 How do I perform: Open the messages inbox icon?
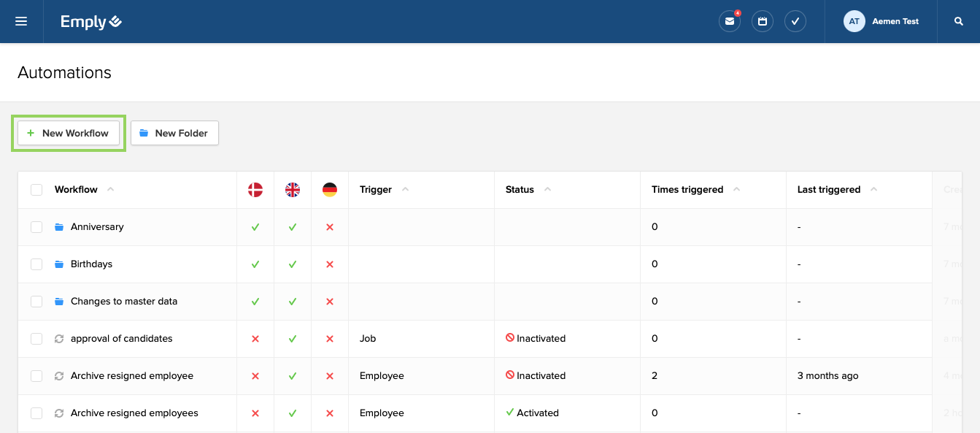point(730,21)
